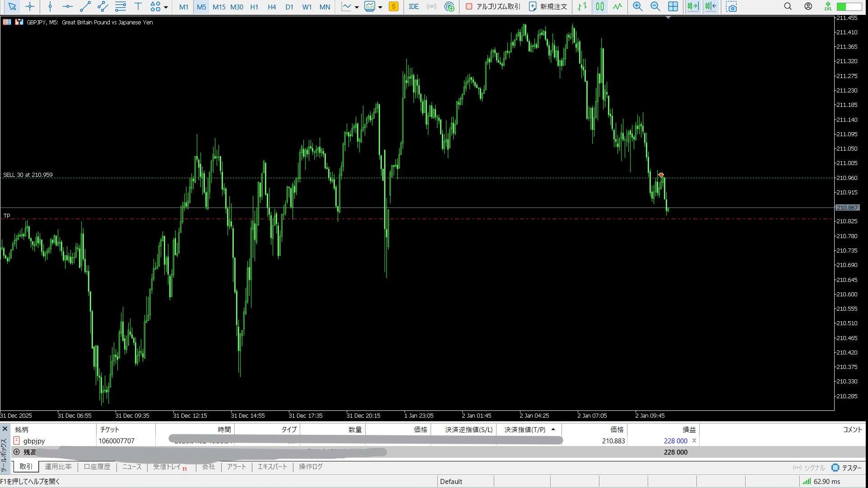Switch to the H1 timeframe
Viewport: 868px width, 488px height.
click(254, 7)
